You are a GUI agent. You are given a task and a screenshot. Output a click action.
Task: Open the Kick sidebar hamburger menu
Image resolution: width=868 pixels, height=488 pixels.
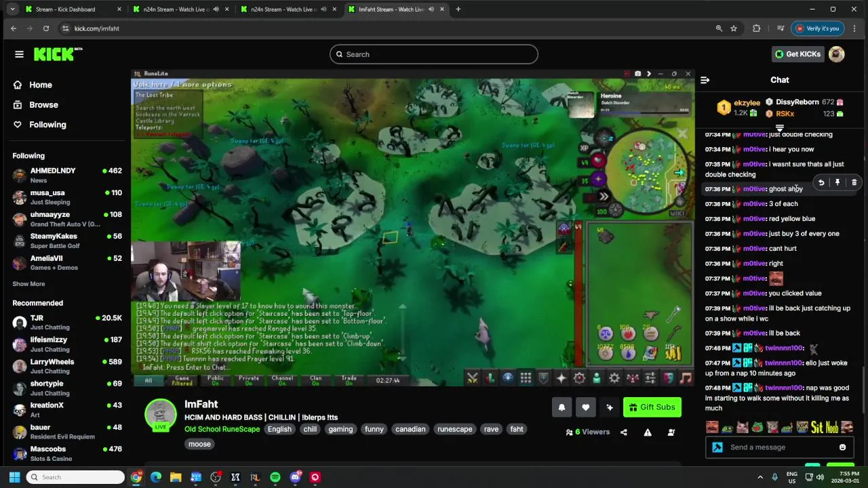pyautogui.click(x=19, y=54)
